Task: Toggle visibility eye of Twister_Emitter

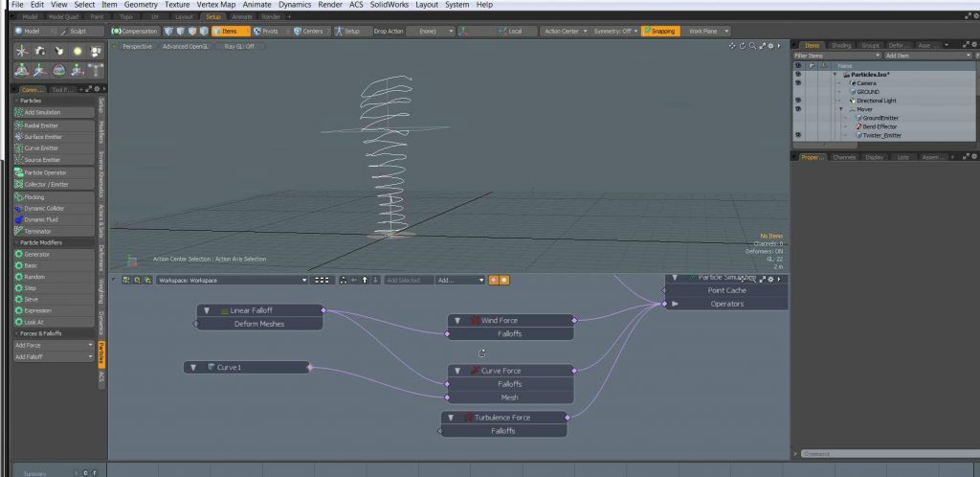Action: point(797,135)
